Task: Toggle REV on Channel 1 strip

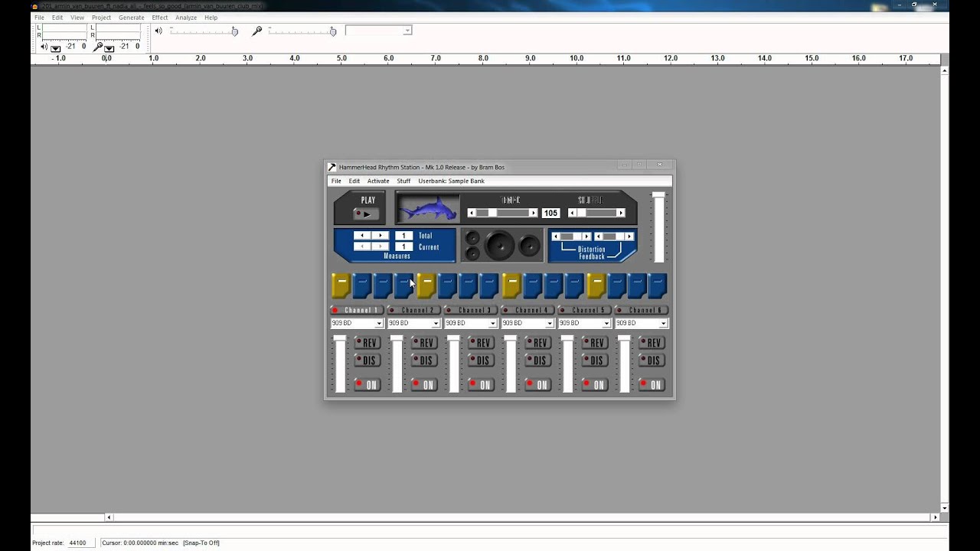Action: [x=367, y=343]
